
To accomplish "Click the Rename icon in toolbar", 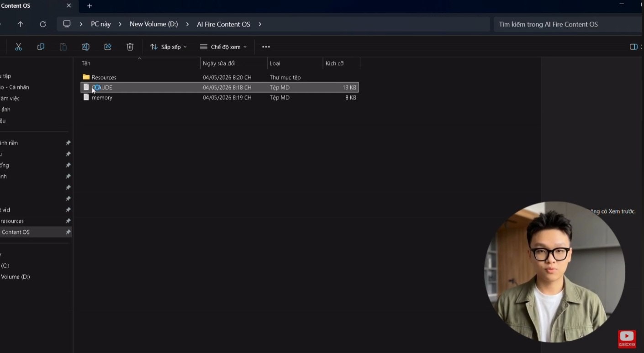I will pos(85,47).
